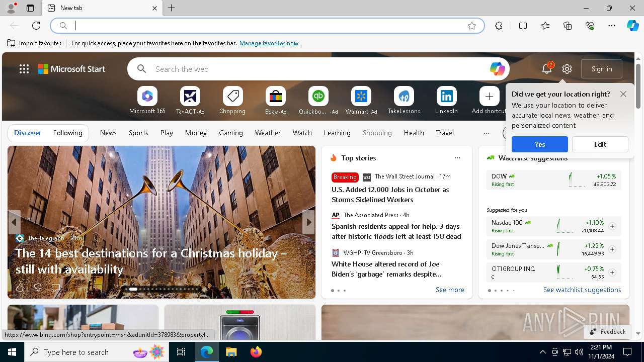Screen dimensions: 644x362
Task: Add this page to favorites star
Action: [472, 26]
